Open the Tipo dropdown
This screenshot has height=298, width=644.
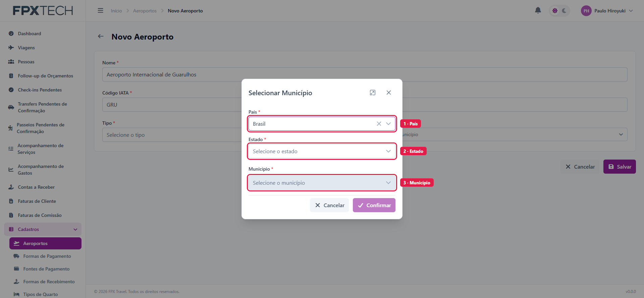click(172, 135)
